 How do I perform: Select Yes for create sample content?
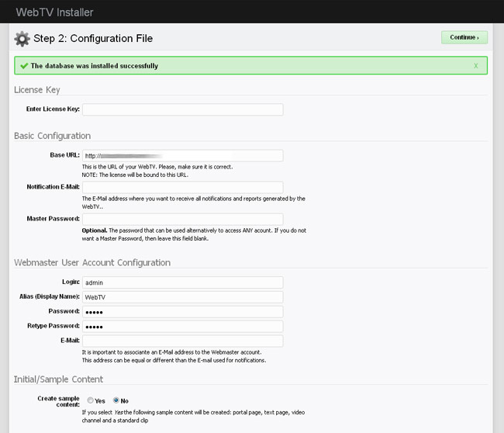point(90,400)
